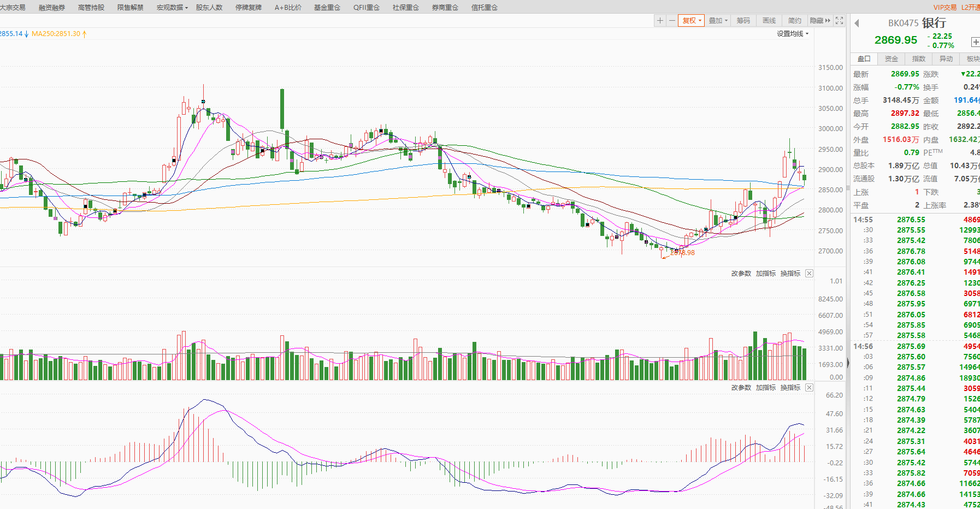Click 换指标 in MACD panel
The height and width of the screenshot is (509, 980).
790,388
